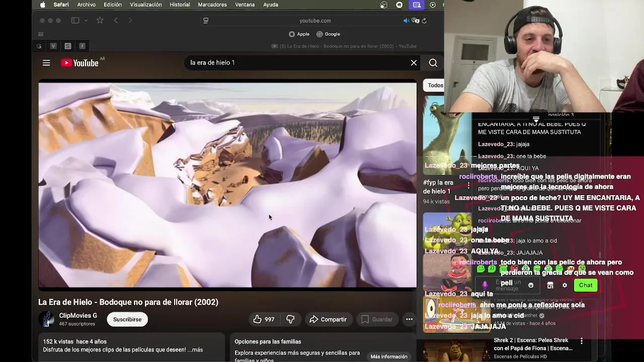Open the chat shop storefront icon
644x362 pixels.
(x=550, y=285)
